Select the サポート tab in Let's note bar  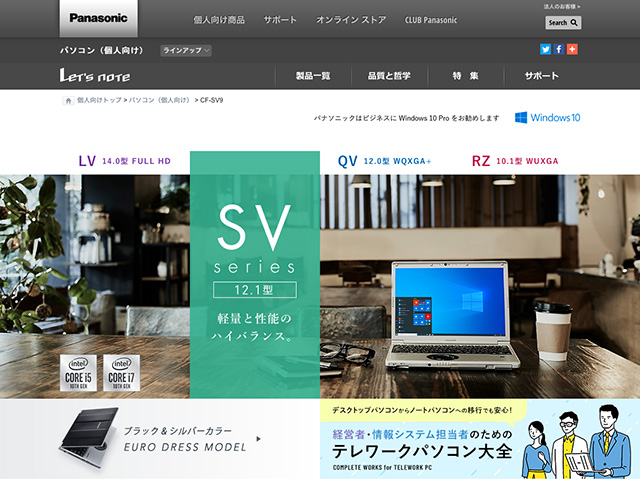click(x=542, y=76)
